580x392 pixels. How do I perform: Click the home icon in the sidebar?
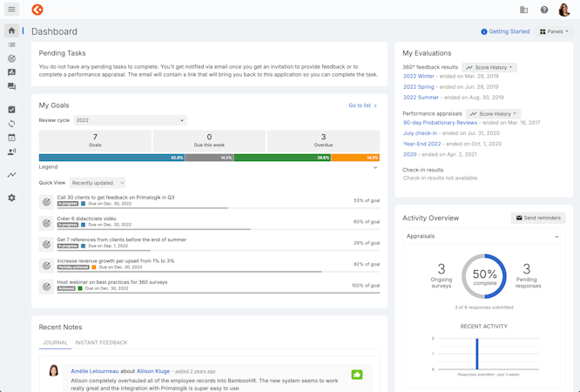11,30
